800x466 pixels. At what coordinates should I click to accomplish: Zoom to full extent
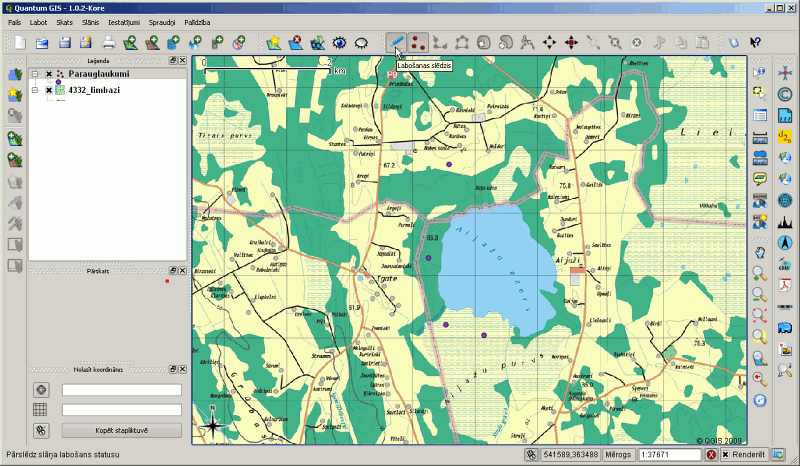[x=760, y=315]
